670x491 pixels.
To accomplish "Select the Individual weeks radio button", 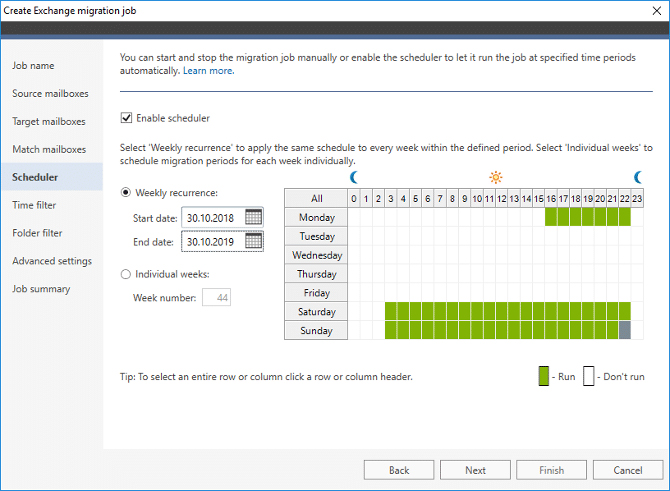I will 126,274.
